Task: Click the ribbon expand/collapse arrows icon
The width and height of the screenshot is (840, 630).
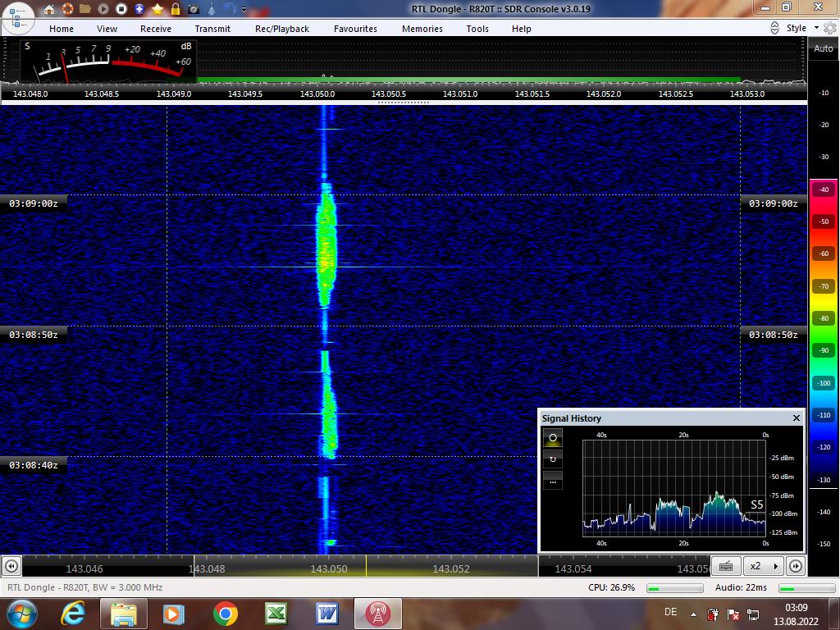Action: pyautogui.click(x=774, y=28)
